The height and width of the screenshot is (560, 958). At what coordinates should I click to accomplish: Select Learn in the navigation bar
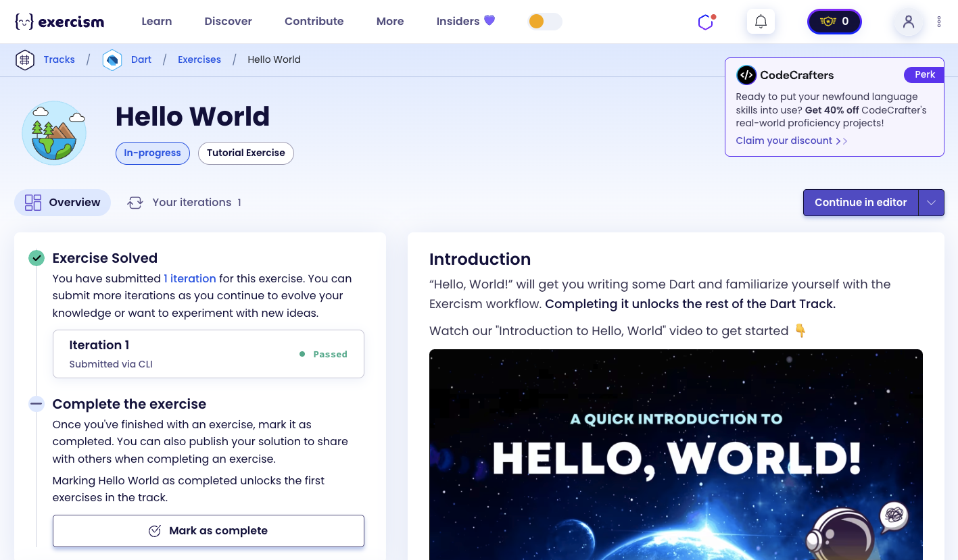tap(156, 21)
